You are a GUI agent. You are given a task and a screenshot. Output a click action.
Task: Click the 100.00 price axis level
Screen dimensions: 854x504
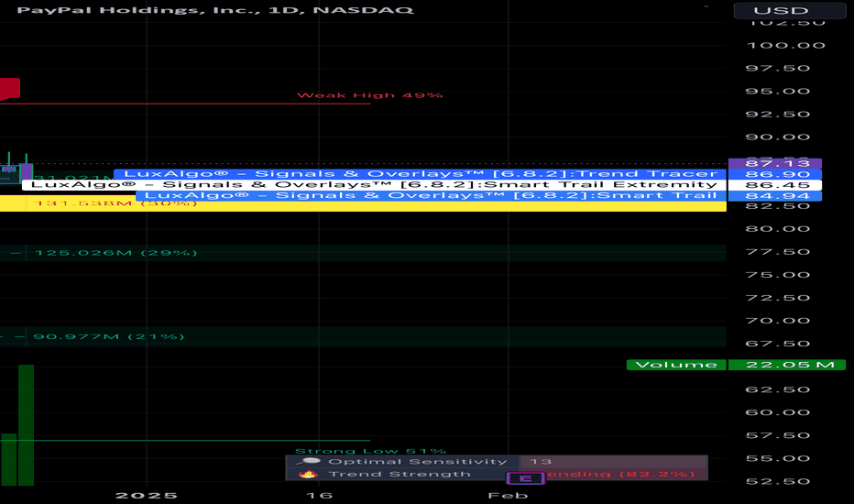[786, 45]
